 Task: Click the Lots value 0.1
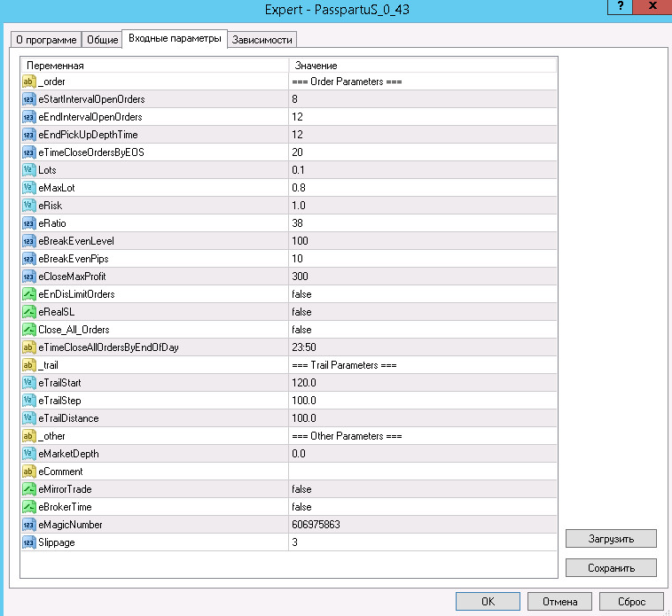298,170
